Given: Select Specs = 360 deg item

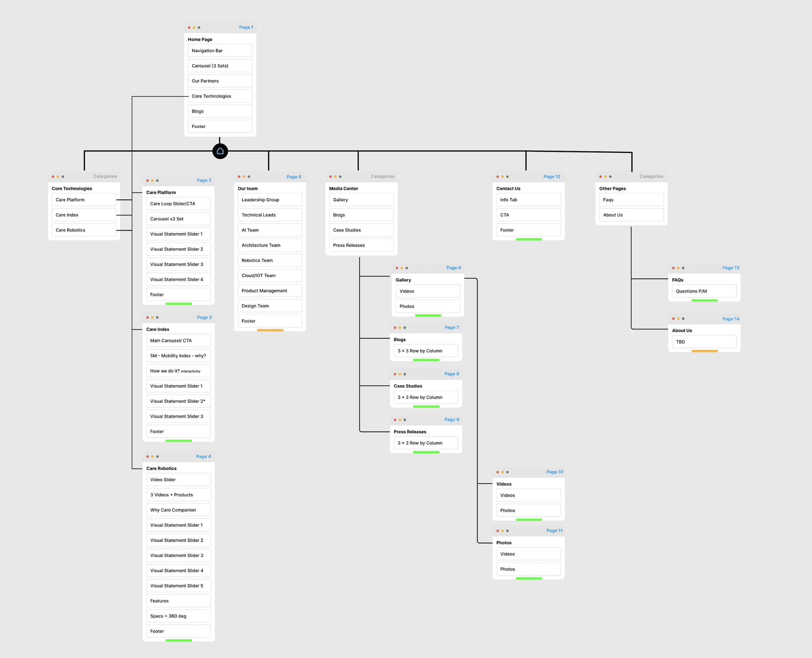Looking at the screenshot, I should pos(178,616).
